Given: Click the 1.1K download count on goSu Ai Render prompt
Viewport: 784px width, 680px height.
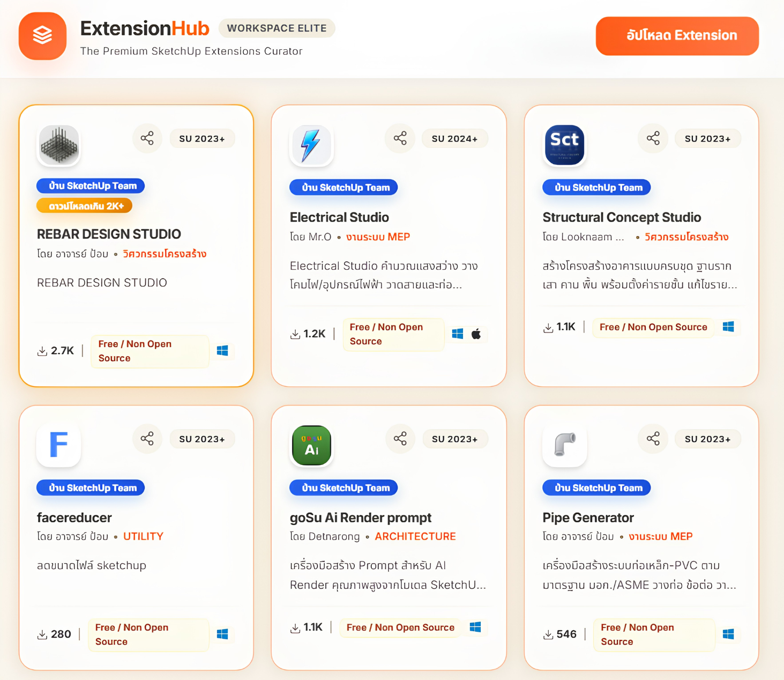Looking at the screenshot, I should point(307,627).
